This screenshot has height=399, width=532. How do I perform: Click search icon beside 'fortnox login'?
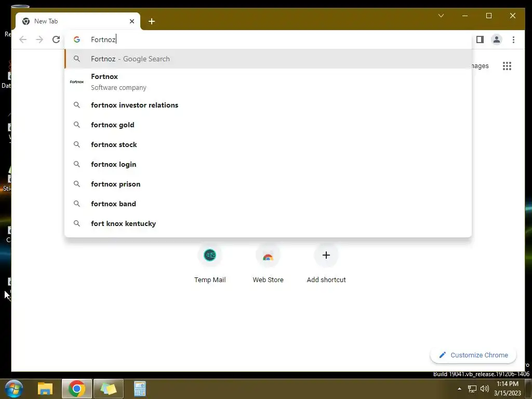click(77, 164)
